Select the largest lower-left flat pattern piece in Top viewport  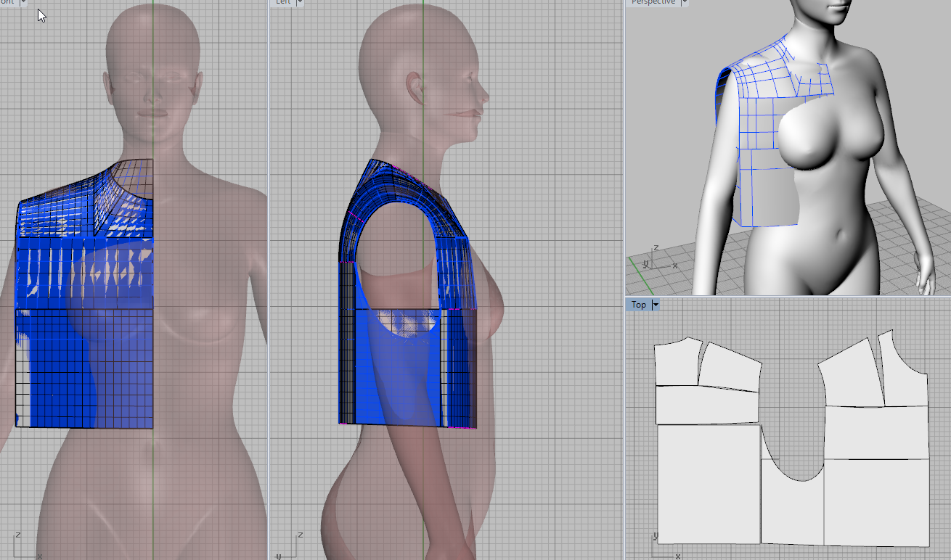pos(709,484)
